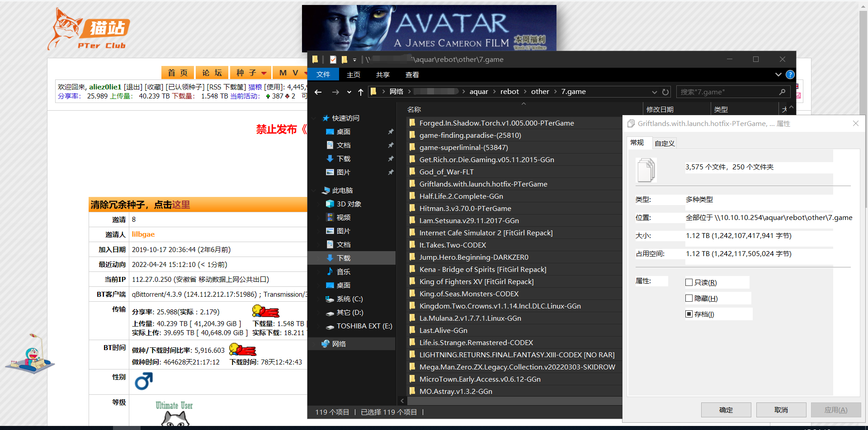Switch to the 常规 tab in properties
Viewport: 868px width, 430px height.
[637, 143]
